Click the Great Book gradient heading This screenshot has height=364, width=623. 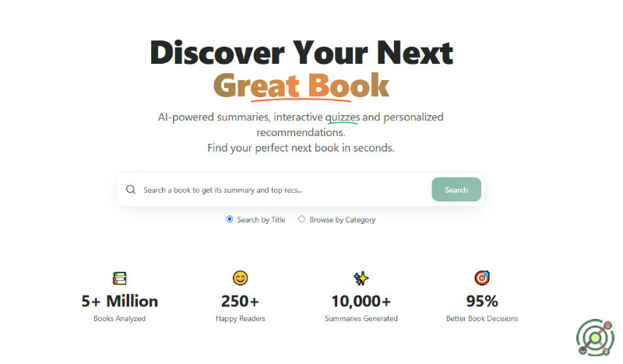301,86
